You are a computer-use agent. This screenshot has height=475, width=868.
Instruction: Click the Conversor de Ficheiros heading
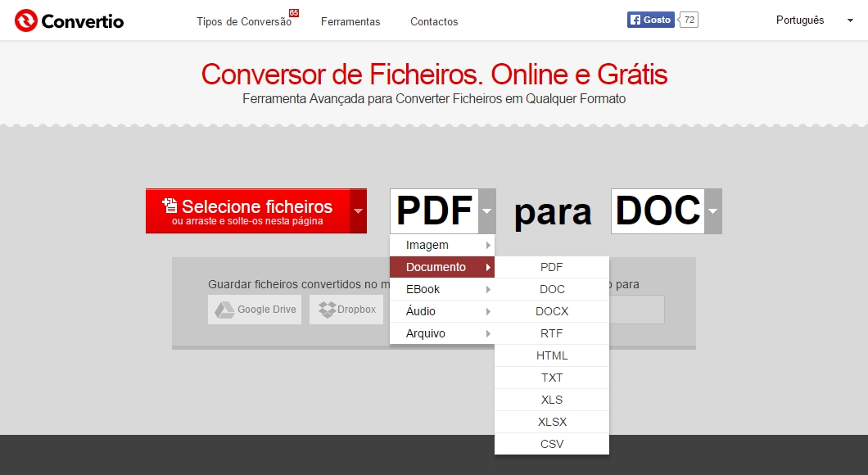pyautogui.click(x=434, y=75)
